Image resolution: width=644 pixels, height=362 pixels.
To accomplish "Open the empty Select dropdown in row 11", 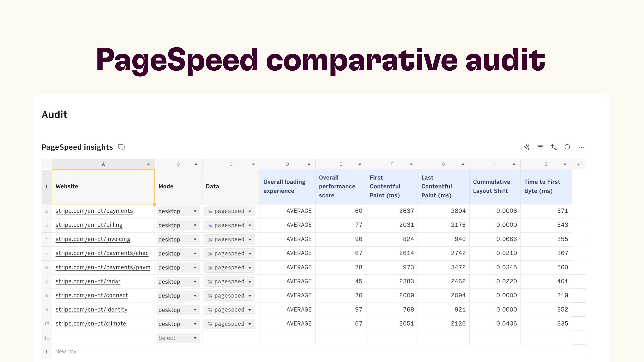I will (195, 338).
